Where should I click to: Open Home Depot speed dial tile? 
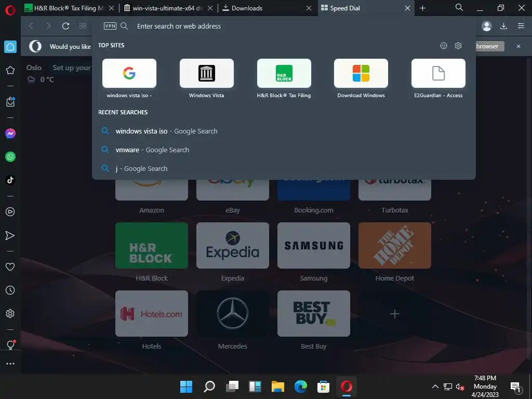click(x=395, y=246)
